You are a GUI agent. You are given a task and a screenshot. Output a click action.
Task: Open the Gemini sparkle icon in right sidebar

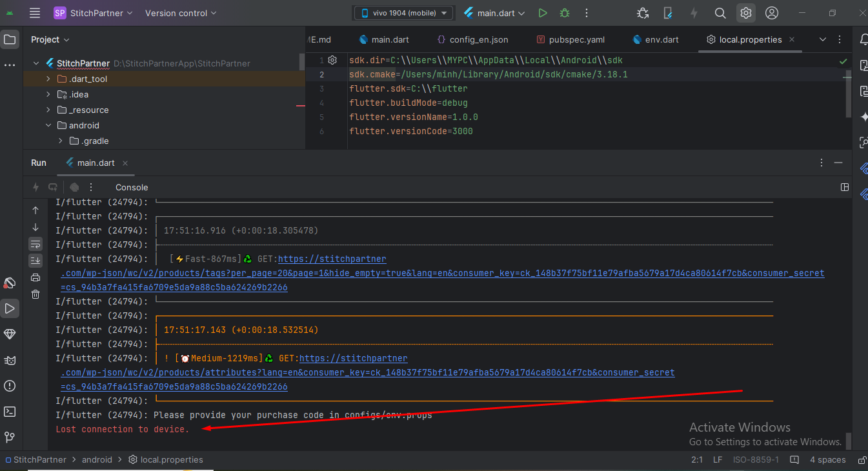coord(864,117)
